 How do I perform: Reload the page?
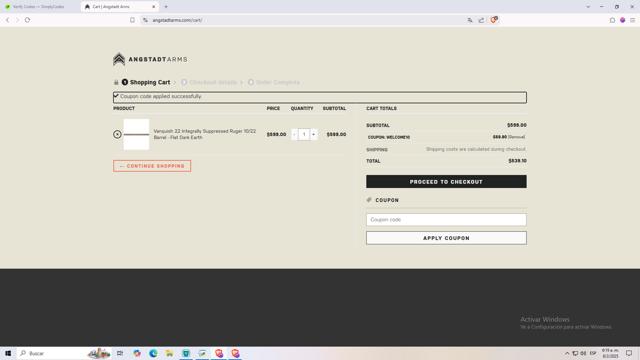(x=27, y=20)
